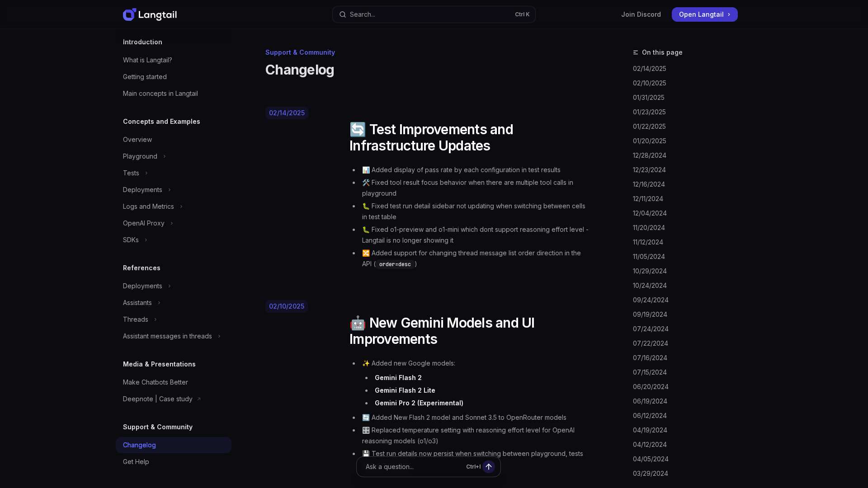The width and height of the screenshot is (868, 488).
Task: Select Get Help in sidebar
Action: click(136, 462)
